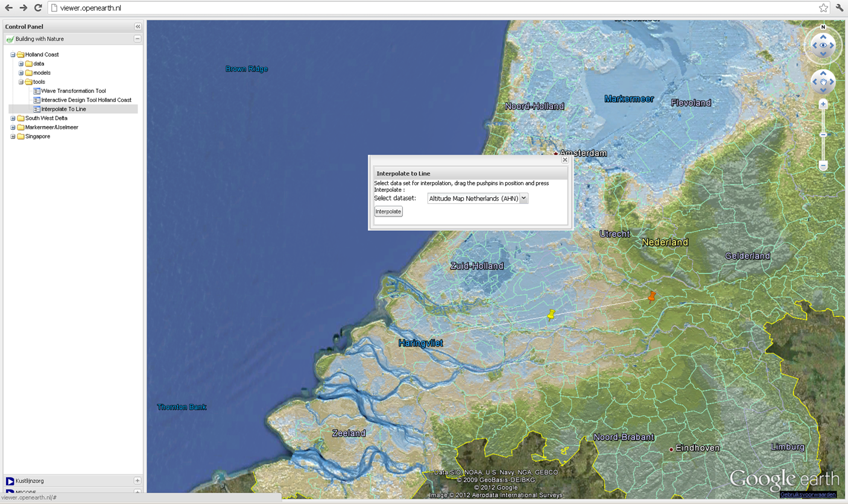Click the Utrecht map label

[615, 234]
